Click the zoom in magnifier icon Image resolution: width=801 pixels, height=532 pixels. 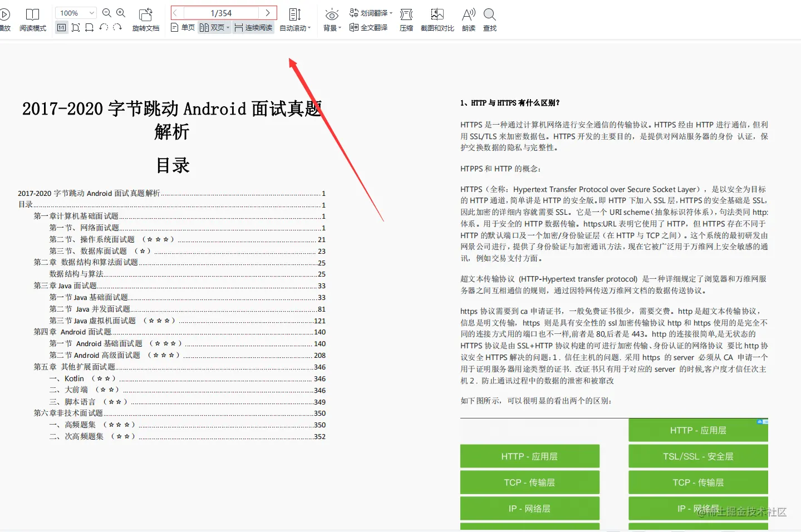pyautogui.click(x=120, y=13)
